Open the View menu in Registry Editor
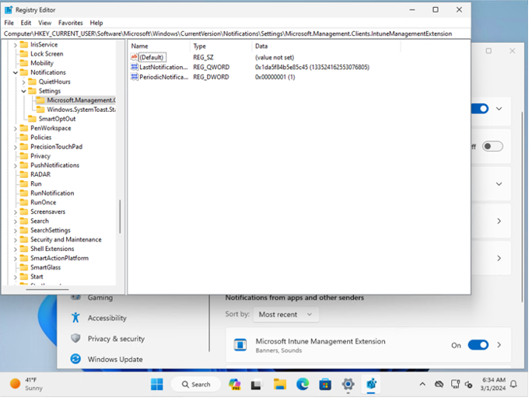The height and width of the screenshot is (401, 532). (x=44, y=23)
